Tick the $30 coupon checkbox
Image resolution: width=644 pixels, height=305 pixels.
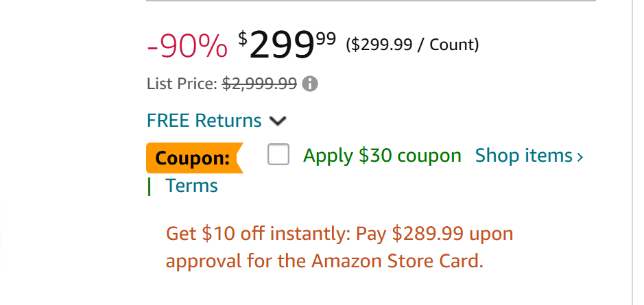tap(278, 155)
